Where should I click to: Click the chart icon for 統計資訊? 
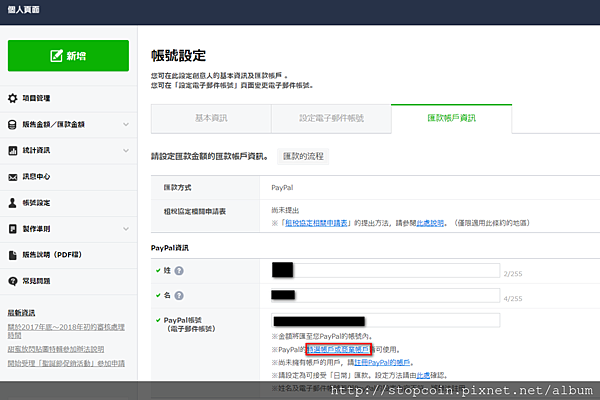(x=13, y=150)
